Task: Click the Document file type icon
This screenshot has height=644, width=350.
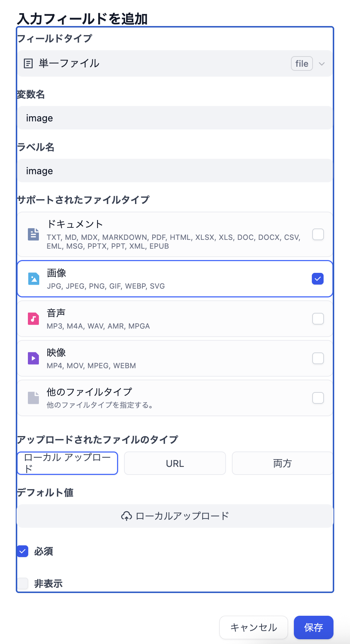Action: 33,234
